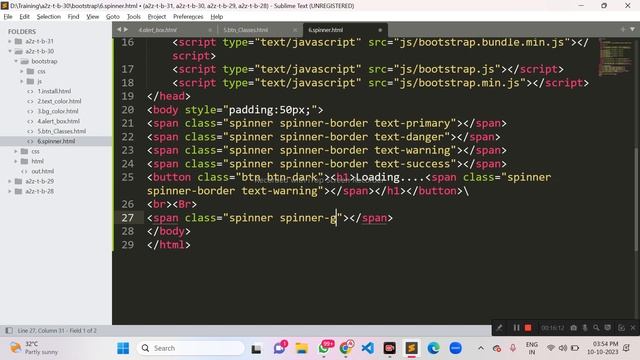
Task: Collapse the a2z-t-b-30 folder arrow
Action: pos(10,51)
